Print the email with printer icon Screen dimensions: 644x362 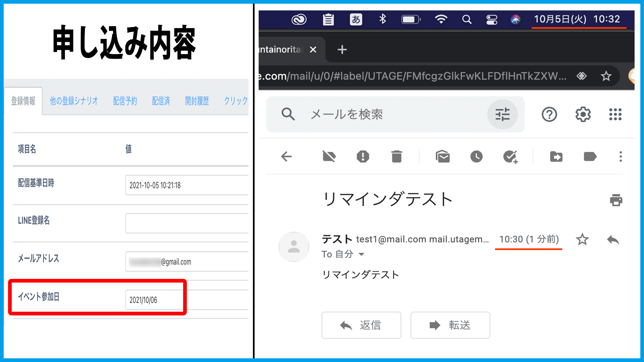[x=616, y=200]
